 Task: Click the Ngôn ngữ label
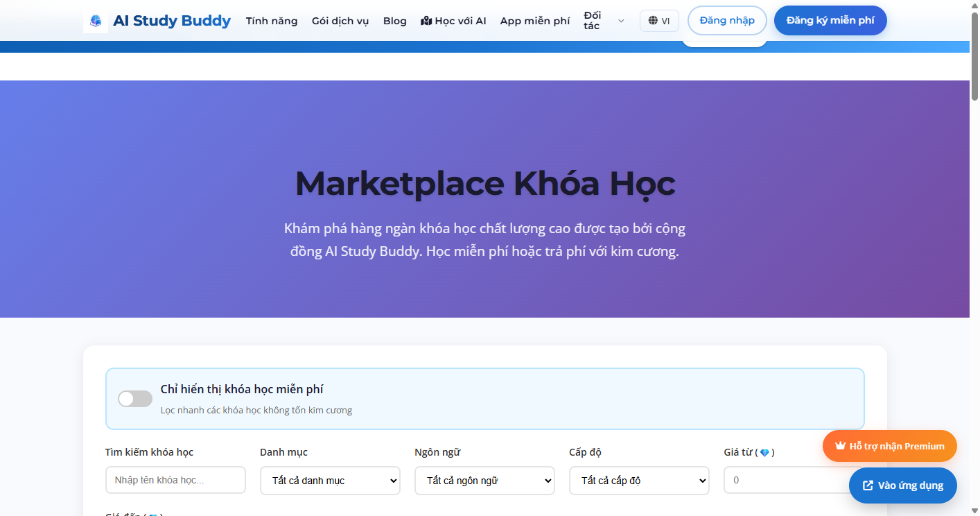(437, 452)
